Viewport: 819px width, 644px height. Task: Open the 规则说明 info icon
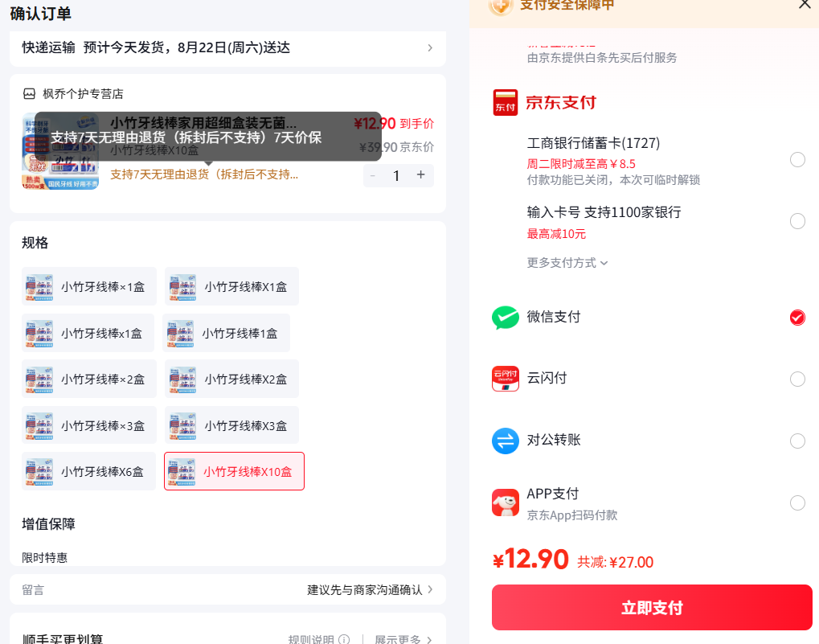(344, 639)
